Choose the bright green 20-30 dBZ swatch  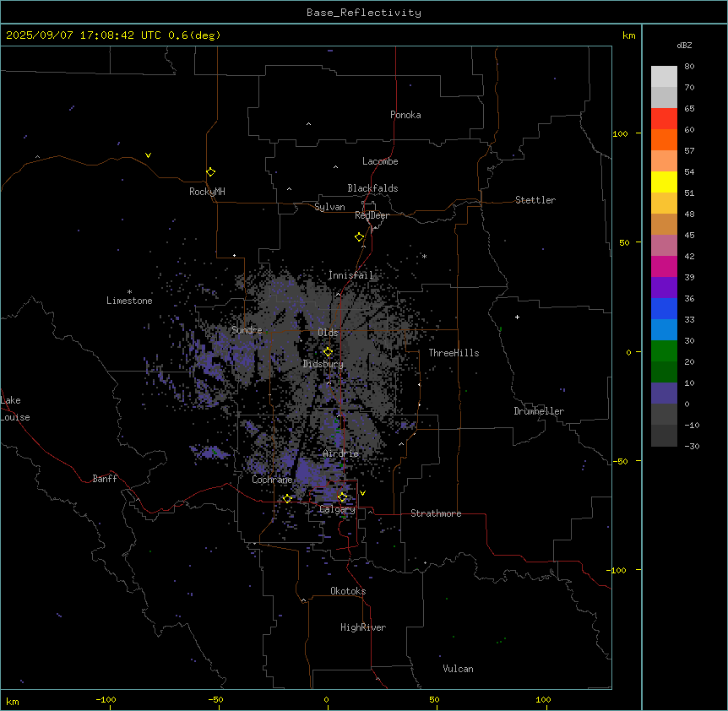[x=664, y=351]
